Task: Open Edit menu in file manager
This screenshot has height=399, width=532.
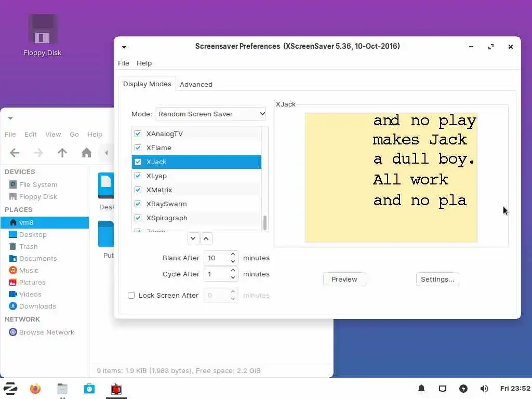Action: (x=31, y=135)
